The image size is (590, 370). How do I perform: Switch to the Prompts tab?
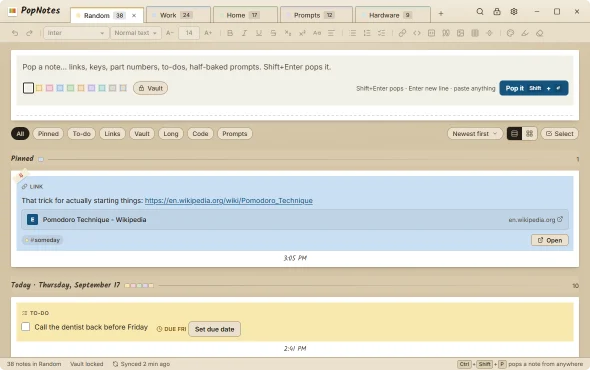point(316,15)
